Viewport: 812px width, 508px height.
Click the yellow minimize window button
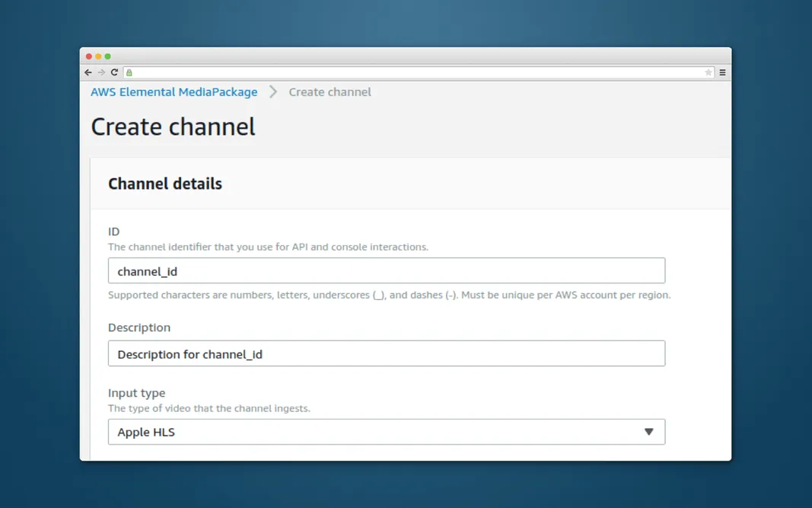98,56
